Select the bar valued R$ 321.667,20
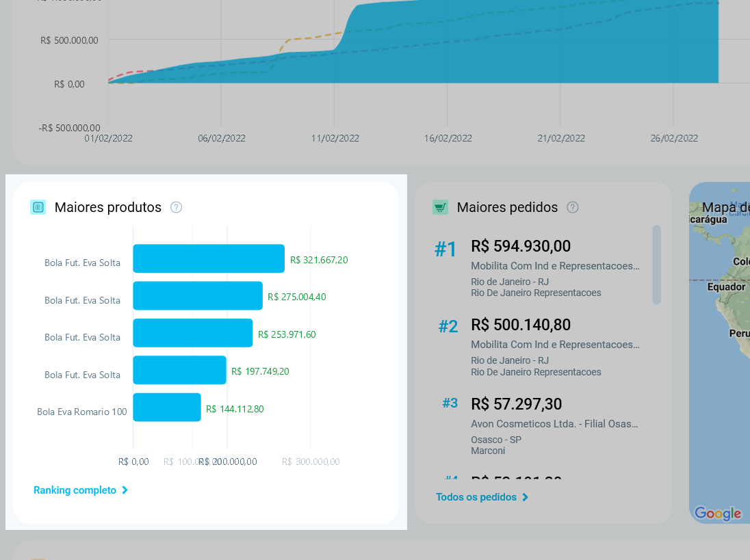The width and height of the screenshot is (750, 560). [x=209, y=258]
